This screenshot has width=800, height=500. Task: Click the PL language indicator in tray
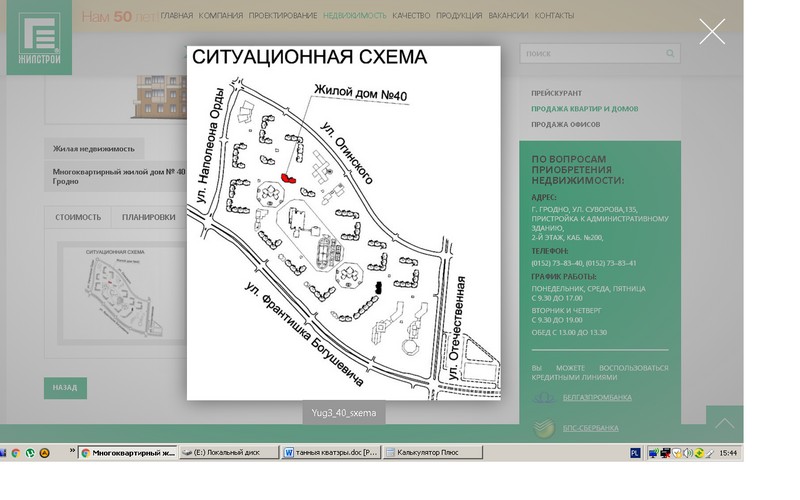635,453
